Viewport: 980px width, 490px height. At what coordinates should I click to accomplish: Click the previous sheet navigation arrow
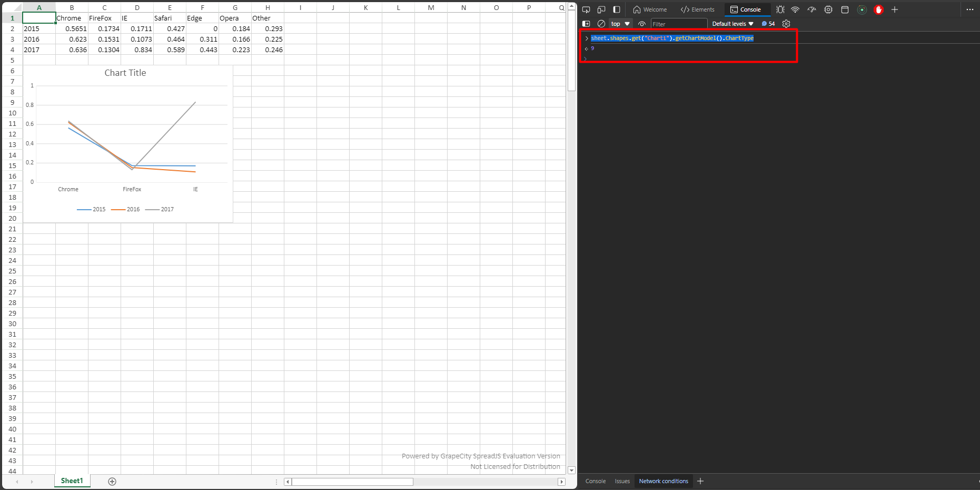tap(17, 482)
